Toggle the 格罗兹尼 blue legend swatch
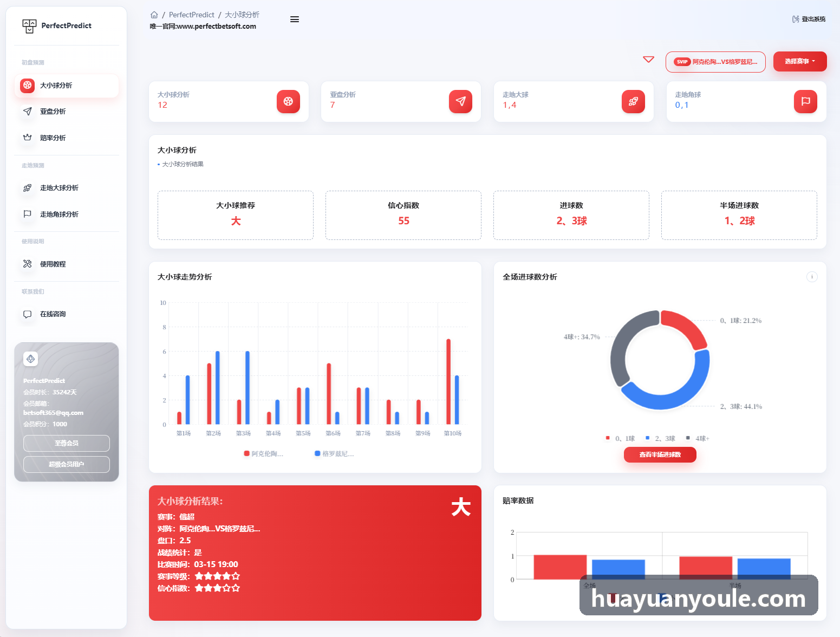840x637 pixels. click(317, 453)
